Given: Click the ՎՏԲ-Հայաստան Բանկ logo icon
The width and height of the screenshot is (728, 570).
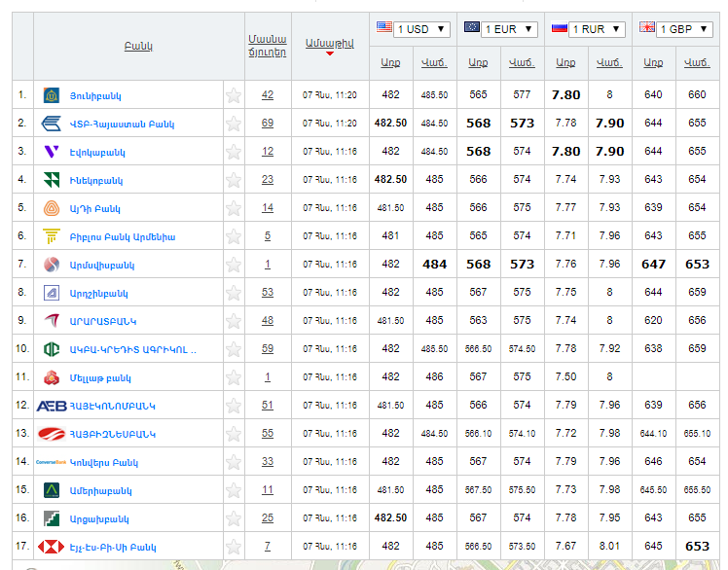Looking at the screenshot, I should coord(51,124).
